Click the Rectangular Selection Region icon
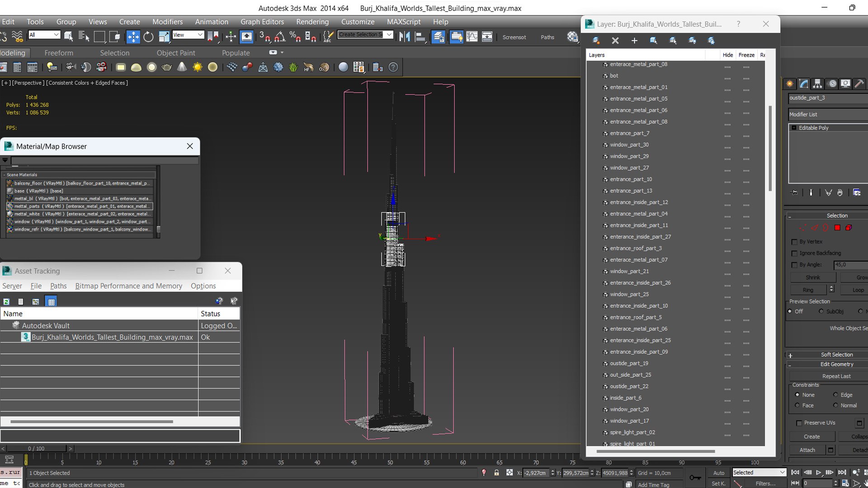This screenshot has width=868, height=488. tap(99, 37)
